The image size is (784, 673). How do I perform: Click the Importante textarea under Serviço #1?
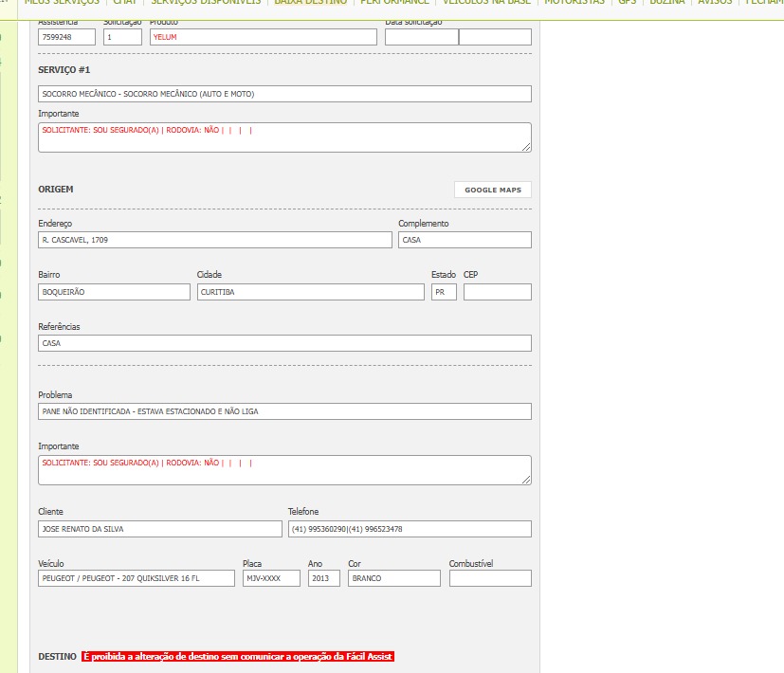[x=284, y=137]
